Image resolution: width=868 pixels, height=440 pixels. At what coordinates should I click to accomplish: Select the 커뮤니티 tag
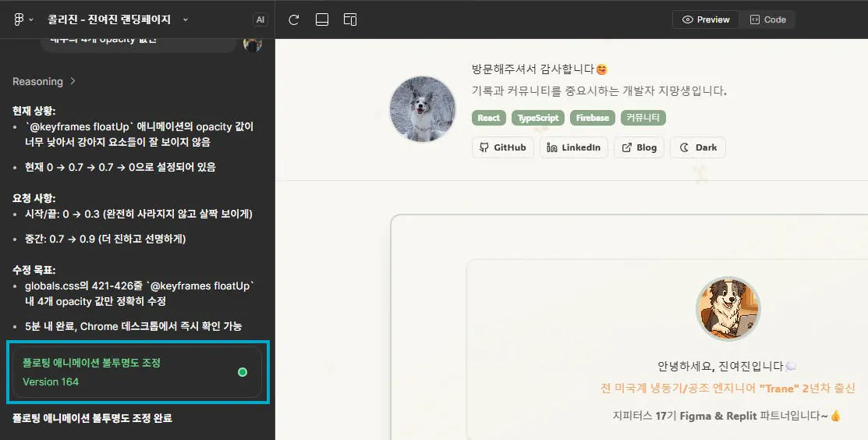pyautogui.click(x=643, y=118)
